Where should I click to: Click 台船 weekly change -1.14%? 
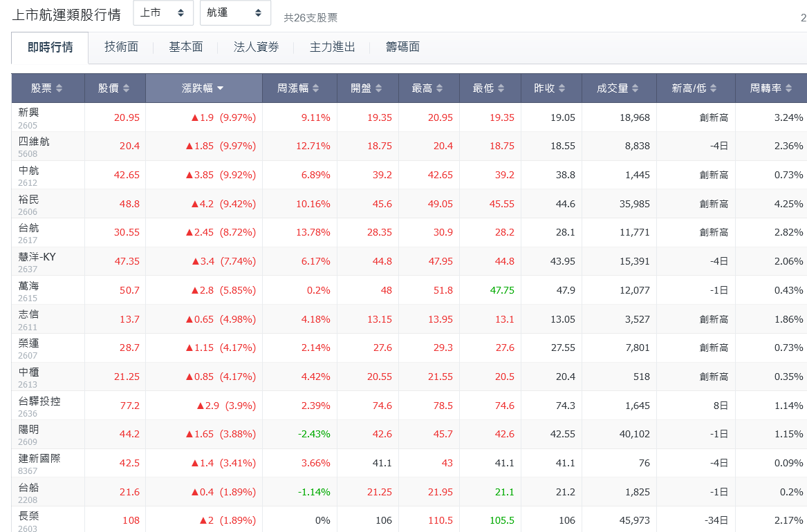(x=314, y=492)
